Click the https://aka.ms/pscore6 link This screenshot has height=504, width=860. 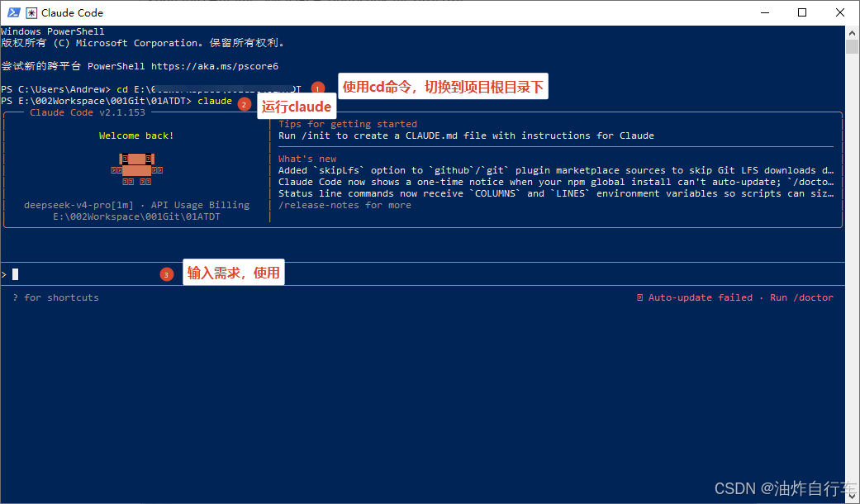pyautogui.click(x=215, y=66)
